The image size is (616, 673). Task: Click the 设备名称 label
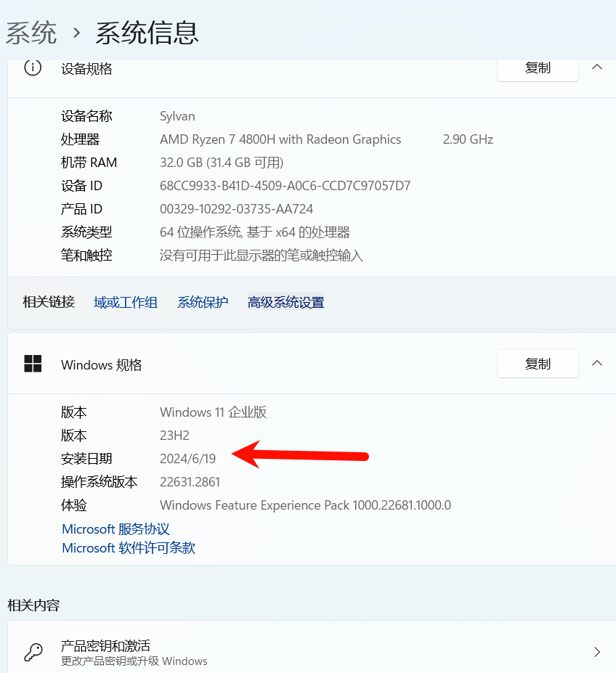(x=86, y=116)
